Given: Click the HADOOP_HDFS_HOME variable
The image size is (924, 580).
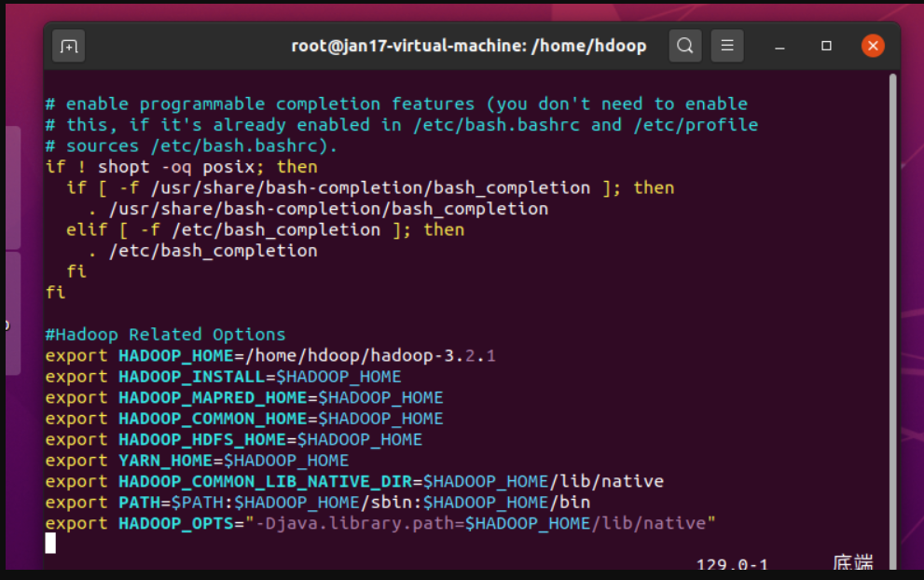Looking at the screenshot, I should pos(202,440).
